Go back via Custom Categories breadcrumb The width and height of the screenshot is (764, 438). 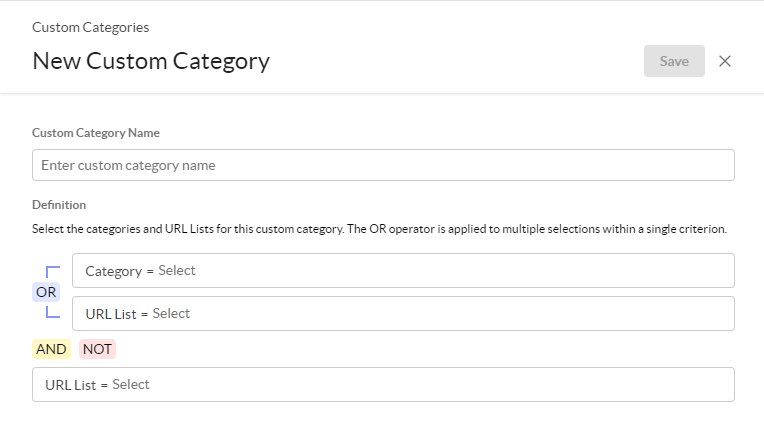(x=91, y=27)
